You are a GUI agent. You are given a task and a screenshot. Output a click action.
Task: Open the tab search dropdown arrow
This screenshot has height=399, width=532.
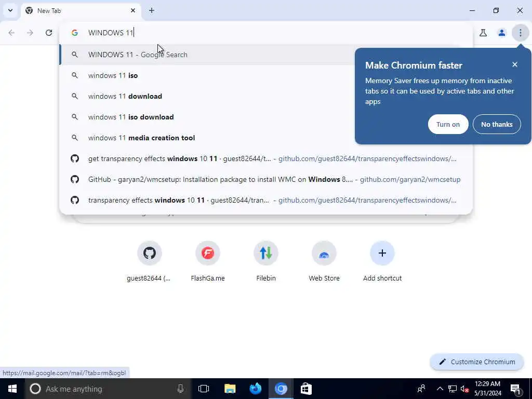[10, 10]
